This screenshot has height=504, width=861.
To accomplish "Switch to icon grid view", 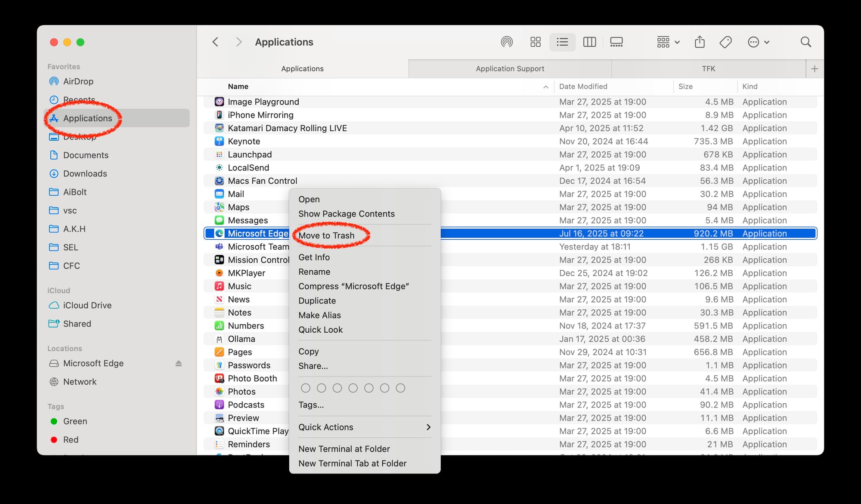I will pos(535,42).
